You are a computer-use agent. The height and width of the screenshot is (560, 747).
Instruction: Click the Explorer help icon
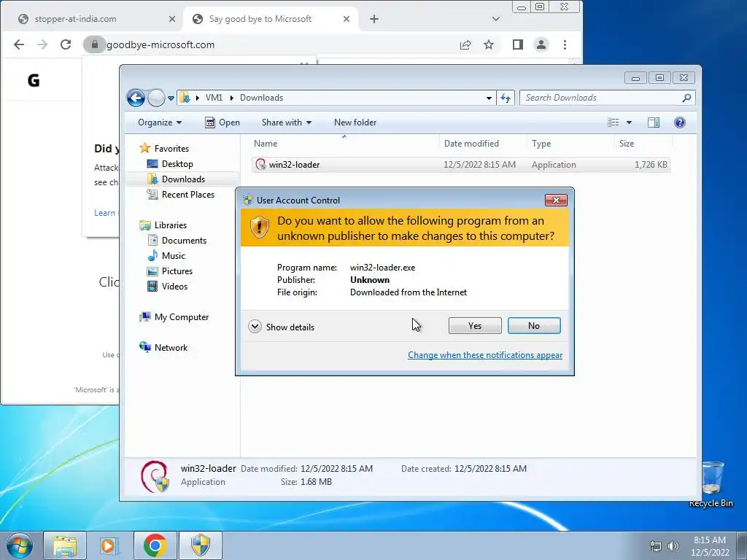(680, 122)
